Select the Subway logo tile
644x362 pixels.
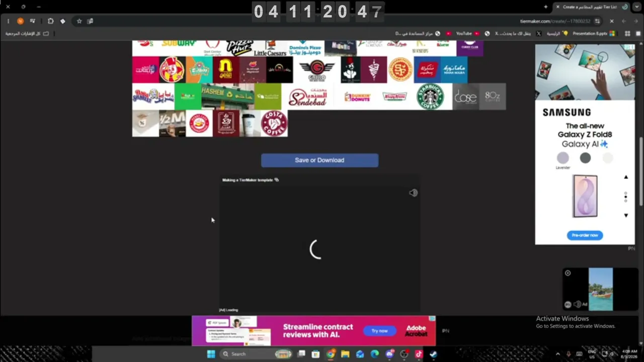tap(179, 48)
